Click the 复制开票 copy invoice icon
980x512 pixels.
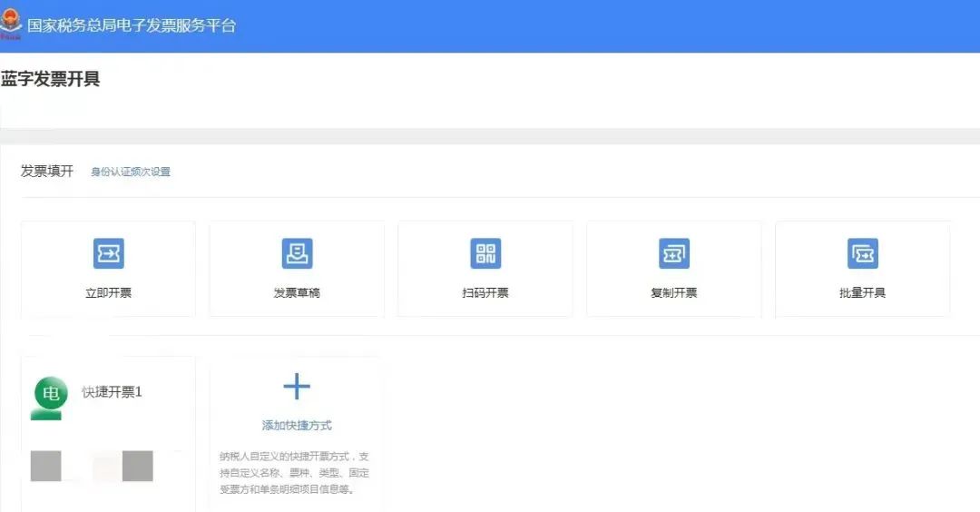click(x=674, y=254)
